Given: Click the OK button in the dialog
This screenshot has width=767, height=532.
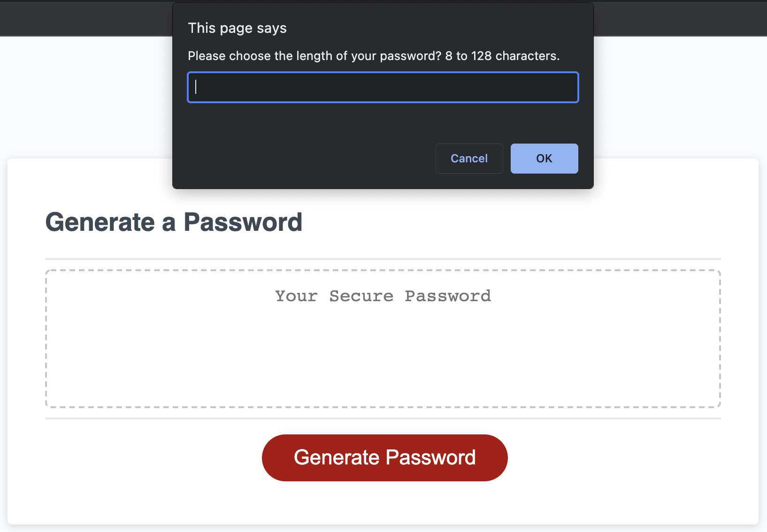Looking at the screenshot, I should click(x=544, y=159).
